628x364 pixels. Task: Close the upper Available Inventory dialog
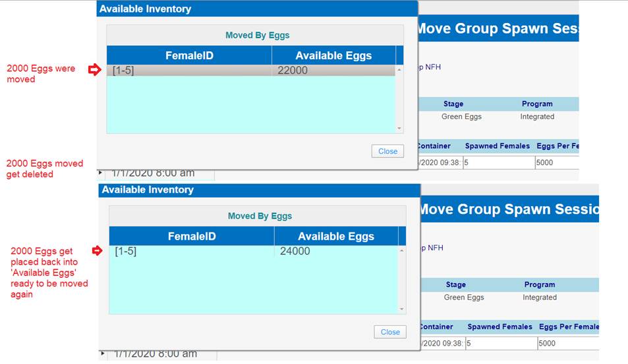pos(387,151)
